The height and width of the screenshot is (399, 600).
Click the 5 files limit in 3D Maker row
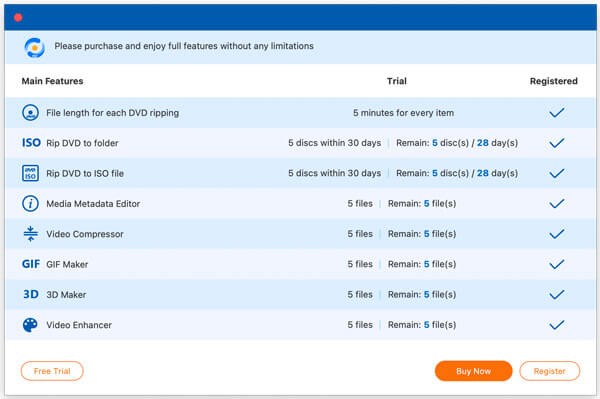[x=360, y=294]
